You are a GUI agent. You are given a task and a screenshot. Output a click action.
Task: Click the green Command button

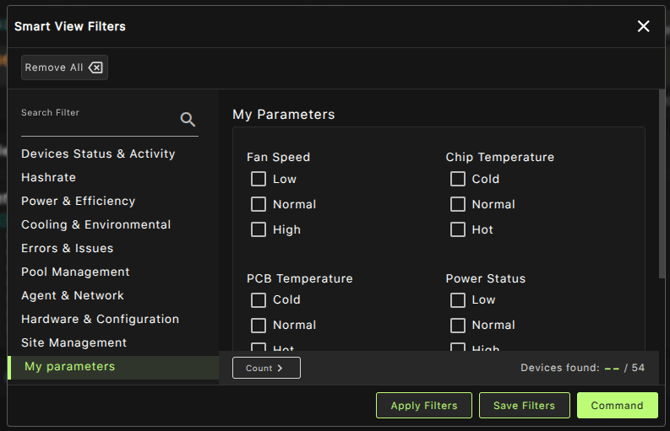tap(617, 405)
